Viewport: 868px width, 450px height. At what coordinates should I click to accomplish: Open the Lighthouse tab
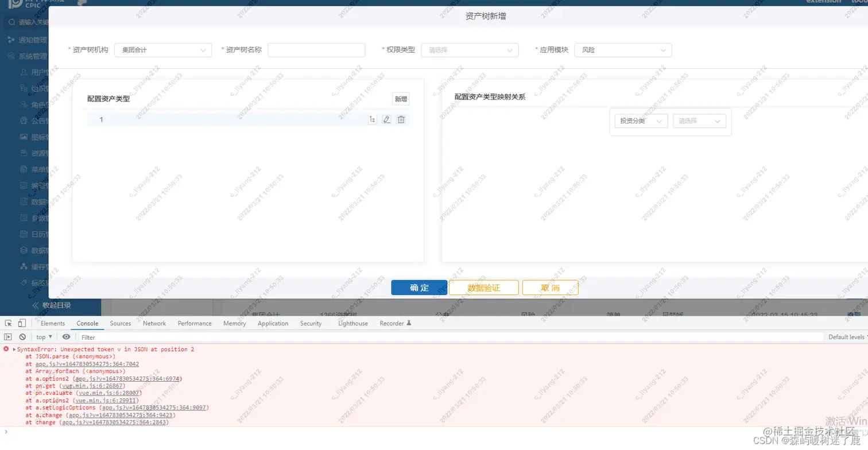353,323
